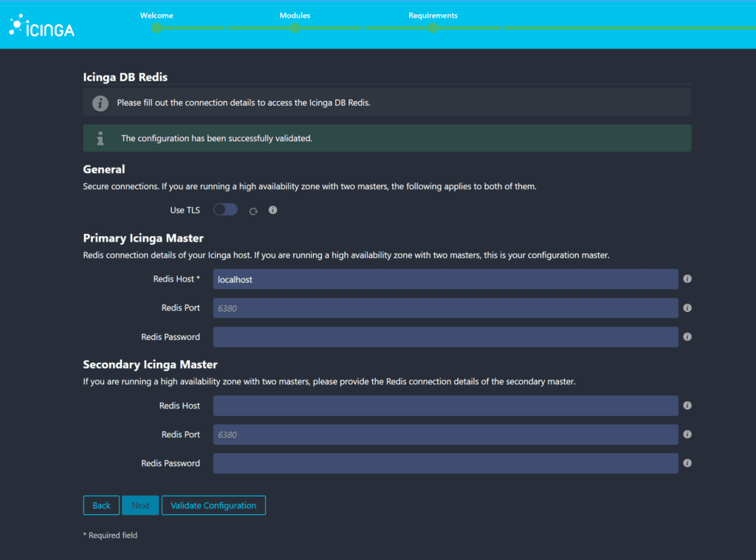The width and height of the screenshot is (756, 560).
Task: Go to the Requirements wizard step
Action: tap(433, 28)
